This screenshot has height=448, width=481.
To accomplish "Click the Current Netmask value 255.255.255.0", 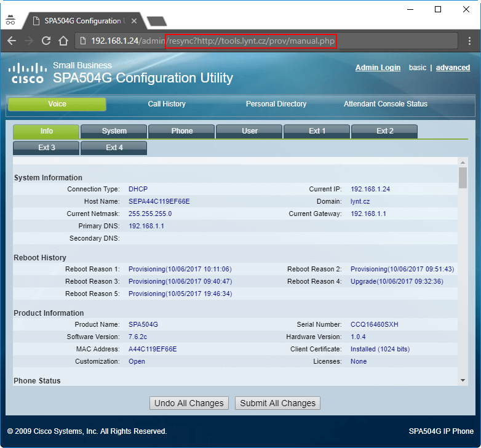I will [x=150, y=214].
